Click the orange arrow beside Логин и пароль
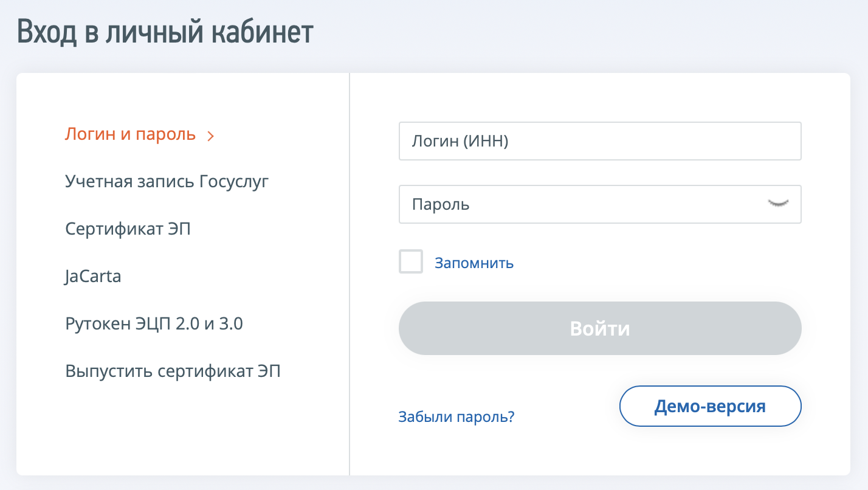The image size is (868, 490). point(210,136)
